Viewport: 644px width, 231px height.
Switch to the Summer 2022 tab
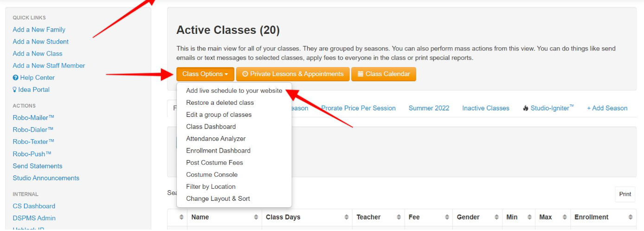click(x=429, y=108)
